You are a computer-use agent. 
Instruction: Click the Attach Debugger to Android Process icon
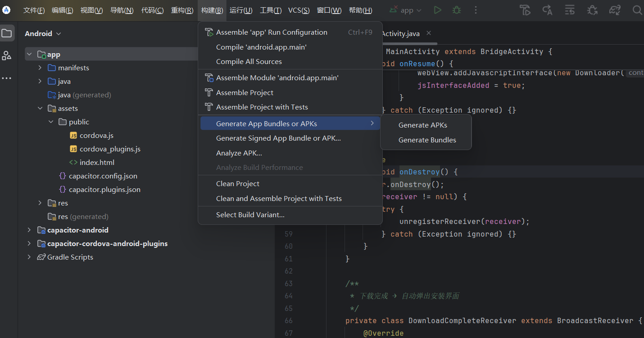[593, 10]
